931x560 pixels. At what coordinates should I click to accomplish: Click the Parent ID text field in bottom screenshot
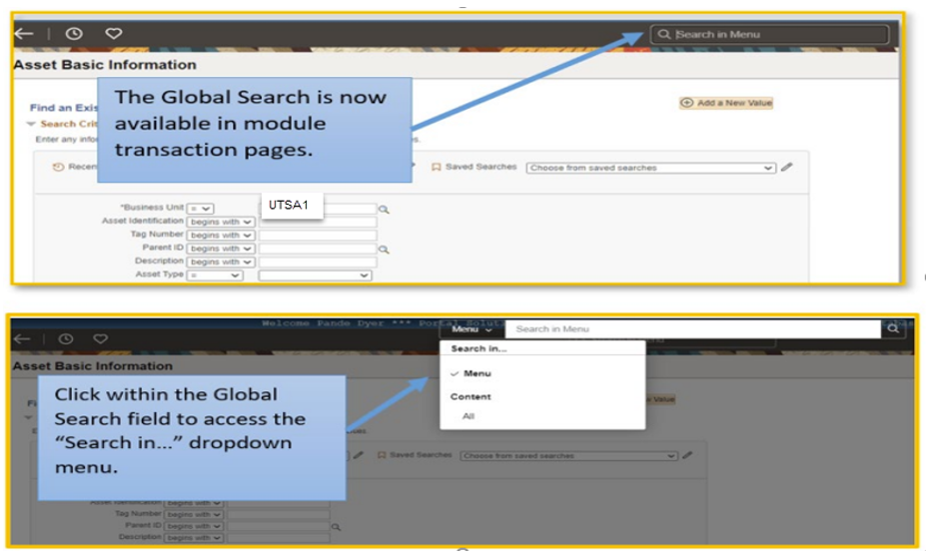pyautogui.click(x=279, y=526)
